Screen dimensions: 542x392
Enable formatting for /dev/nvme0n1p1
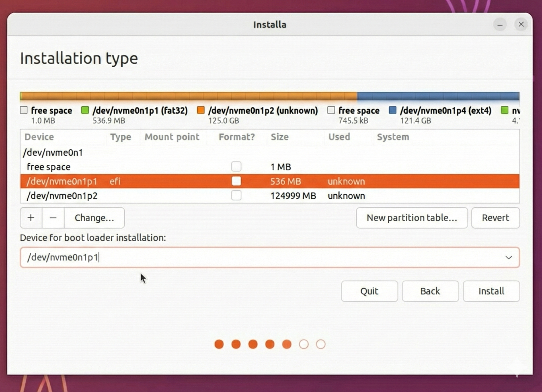tap(236, 181)
